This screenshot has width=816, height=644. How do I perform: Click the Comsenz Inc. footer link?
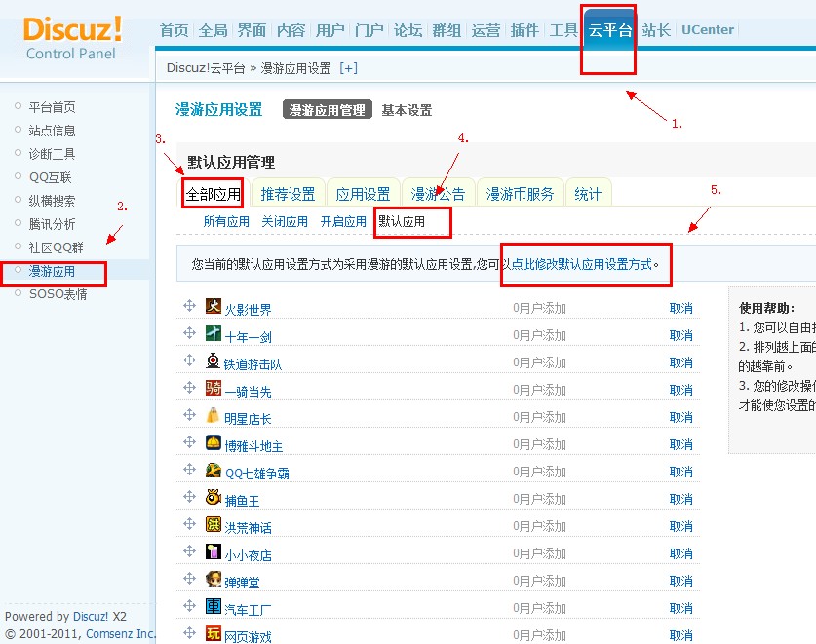point(120,633)
